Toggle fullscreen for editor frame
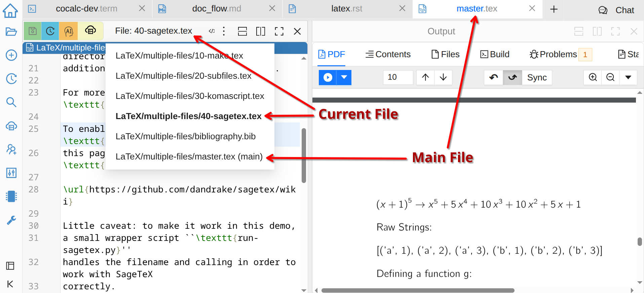 279,31
